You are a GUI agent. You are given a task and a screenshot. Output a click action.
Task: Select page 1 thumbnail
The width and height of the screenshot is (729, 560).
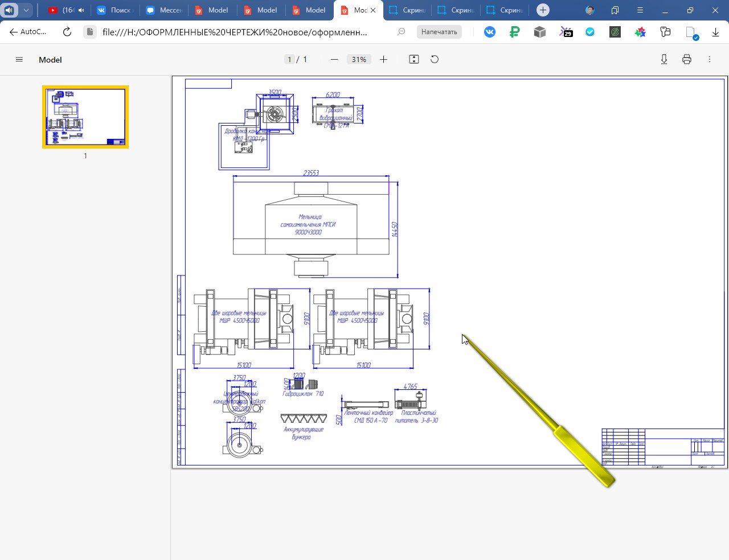pos(85,117)
